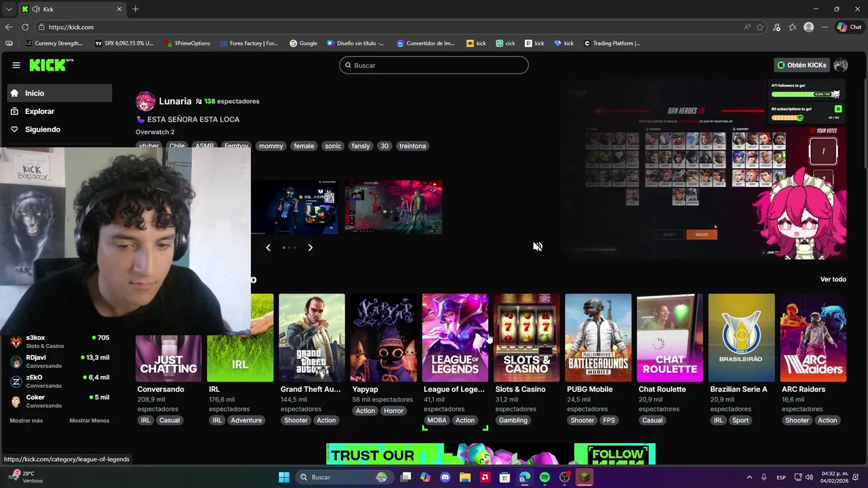The width and height of the screenshot is (868, 488).
Task: Reload the current page
Action: click(x=25, y=27)
